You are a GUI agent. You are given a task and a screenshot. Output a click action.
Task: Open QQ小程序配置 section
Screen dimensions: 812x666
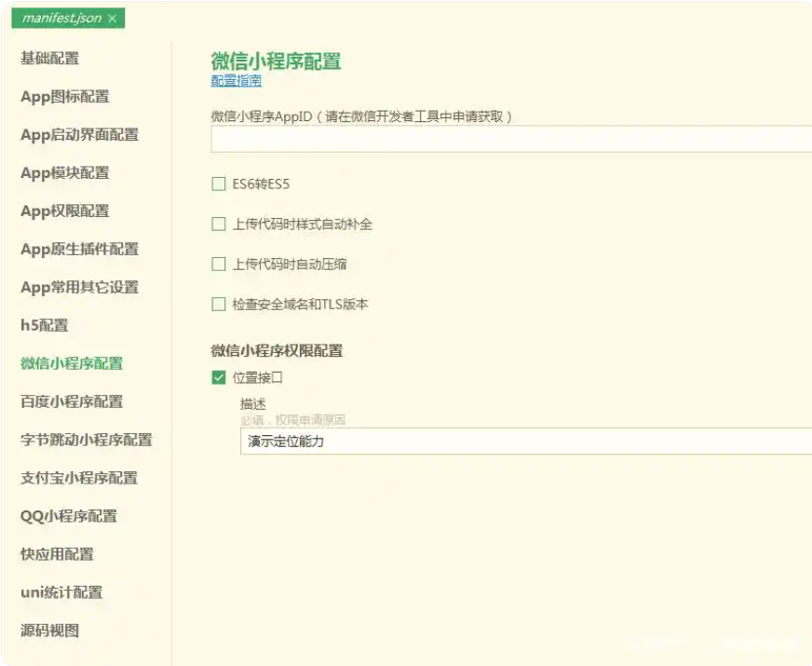69,516
